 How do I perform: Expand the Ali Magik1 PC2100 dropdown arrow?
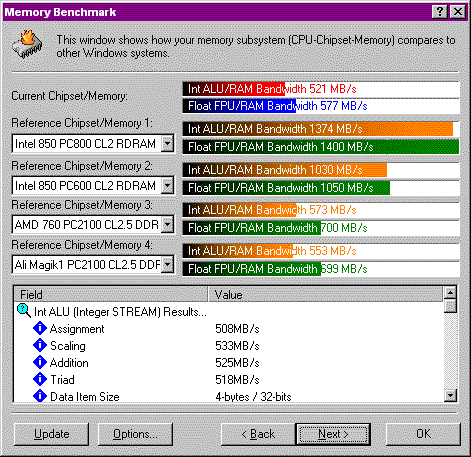tap(167, 265)
